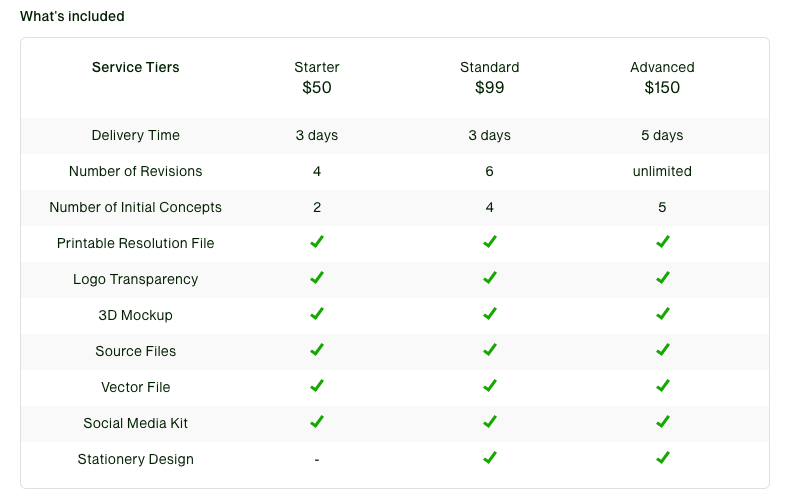Screen dimensions: 790x502
Task: Click the Advanced checkmark for Stationery Design
Action: (662, 458)
